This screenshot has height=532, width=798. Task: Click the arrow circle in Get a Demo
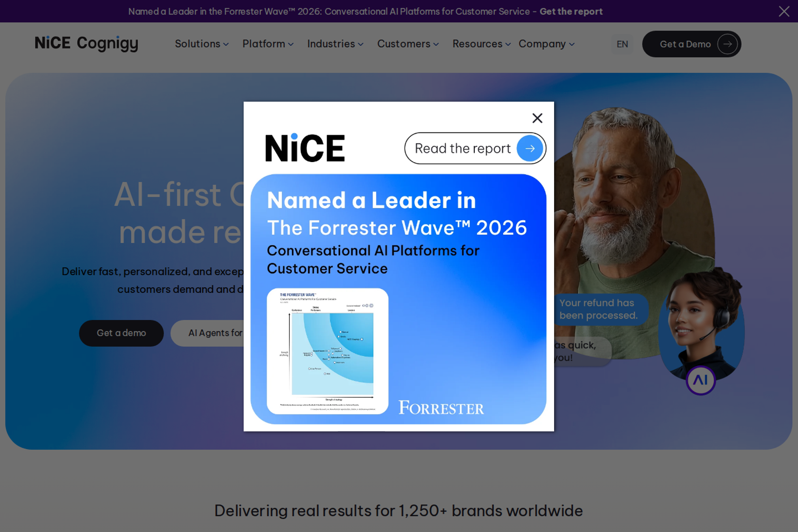pyautogui.click(x=727, y=44)
